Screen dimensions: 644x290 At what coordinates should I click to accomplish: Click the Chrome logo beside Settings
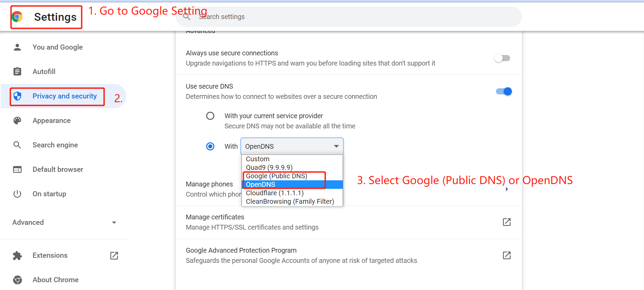(x=17, y=17)
